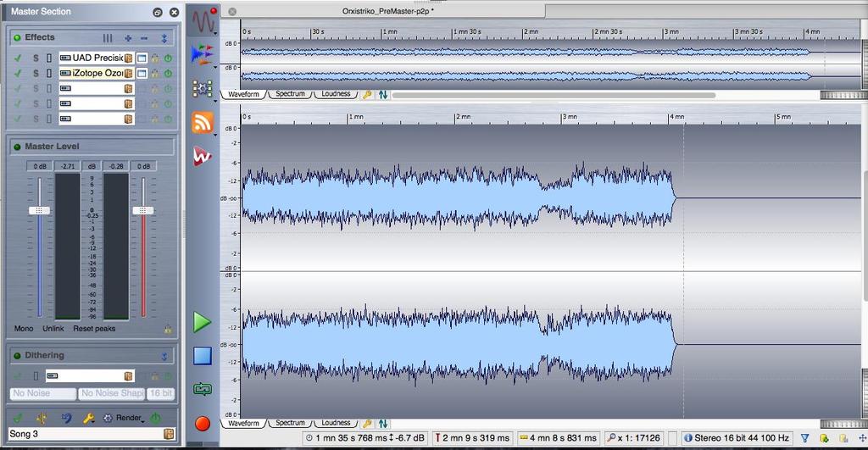
Task: Open the Podcast workspace RSS icon
Action: pyautogui.click(x=203, y=122)
